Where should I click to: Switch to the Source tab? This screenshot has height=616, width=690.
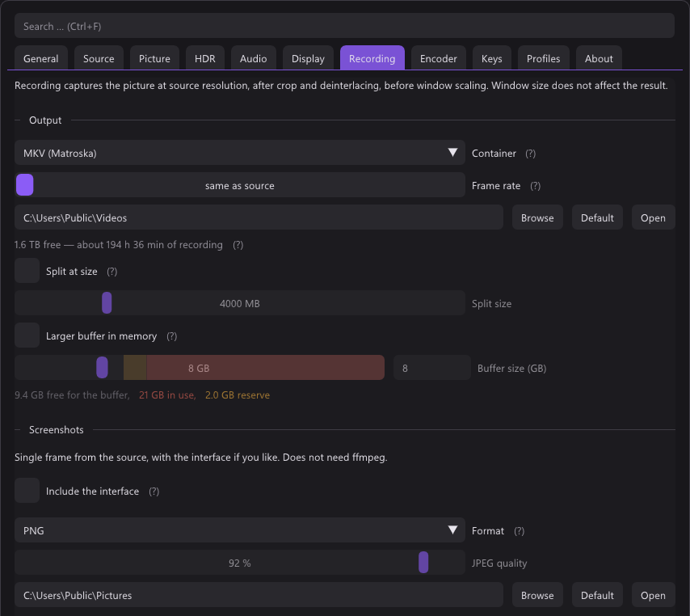(x=99, y=58)
